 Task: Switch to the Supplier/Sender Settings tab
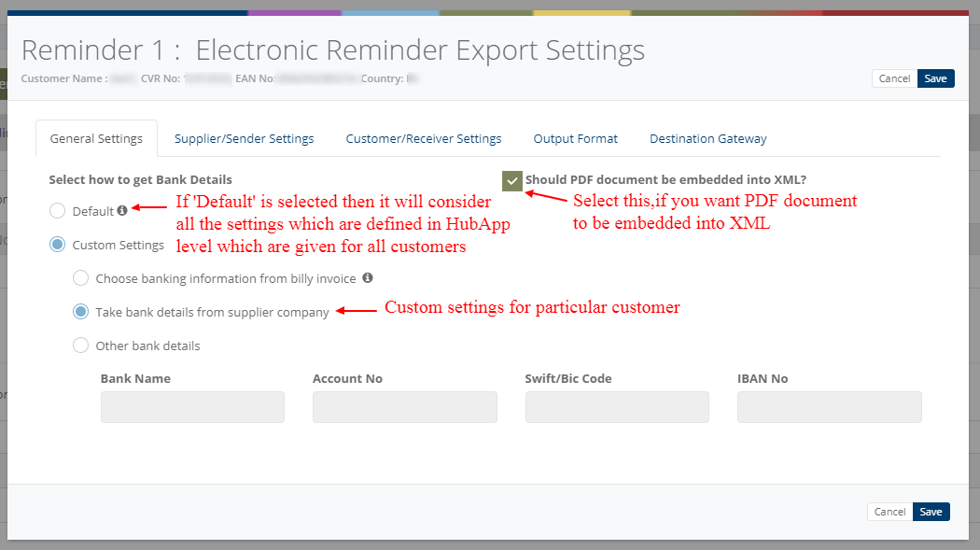[244, 138]
